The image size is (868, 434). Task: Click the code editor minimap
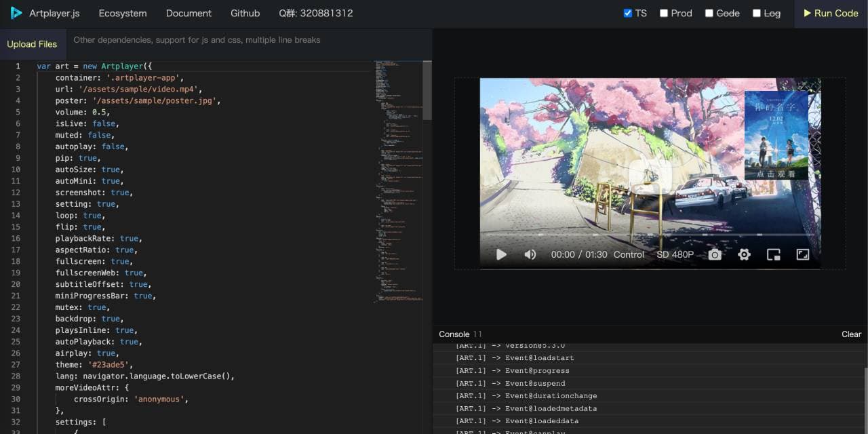(397, 181)
